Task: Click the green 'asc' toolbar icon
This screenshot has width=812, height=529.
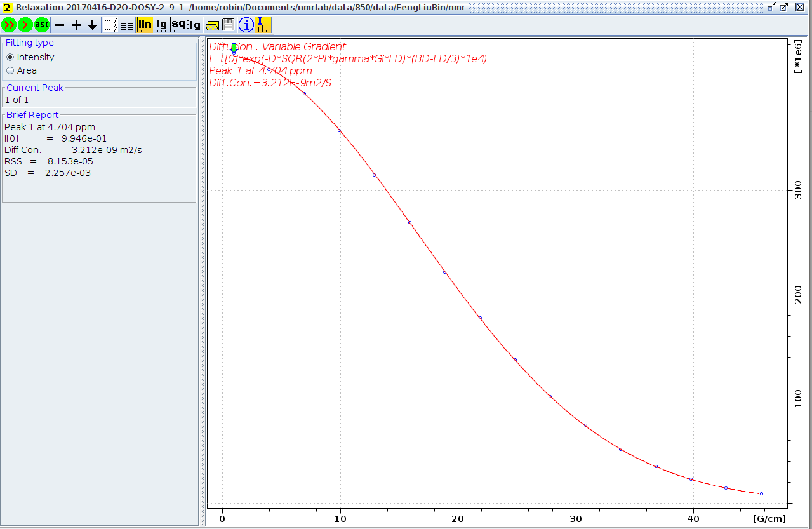Action: pyautogui.click(x=41, y=25)
